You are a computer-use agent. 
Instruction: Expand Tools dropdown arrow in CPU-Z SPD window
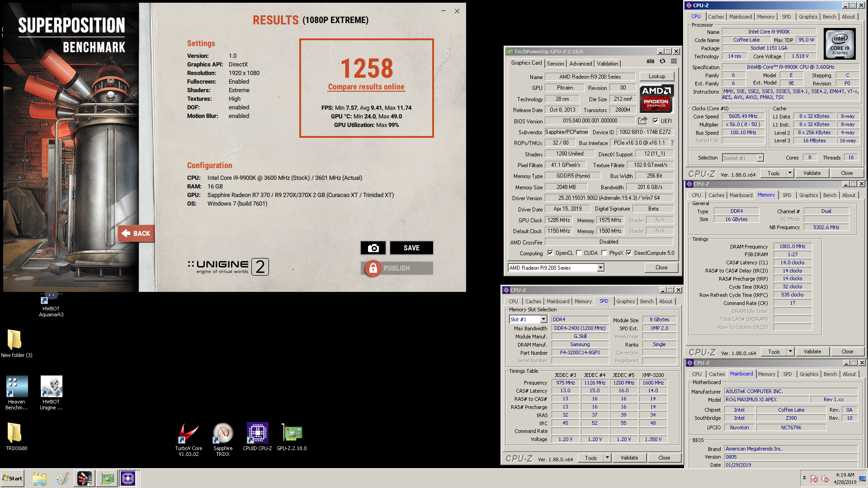607,458
